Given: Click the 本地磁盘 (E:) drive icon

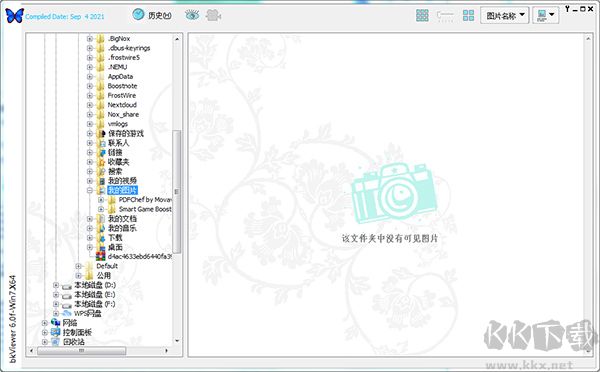Looking at the screenshot, I should (67, 295).
